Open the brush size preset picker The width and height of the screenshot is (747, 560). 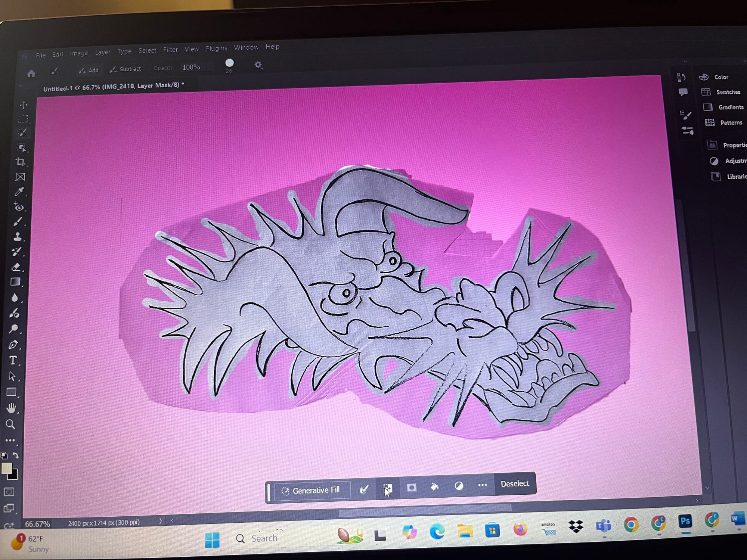(229, 63)
